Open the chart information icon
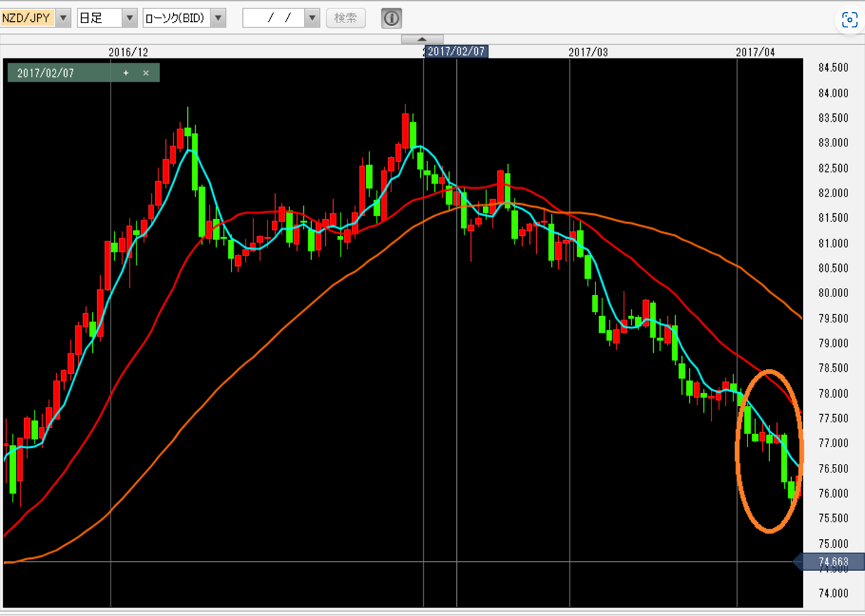This screenshot has height=616, width=865. pyautogui.click(x=391, y=18)
